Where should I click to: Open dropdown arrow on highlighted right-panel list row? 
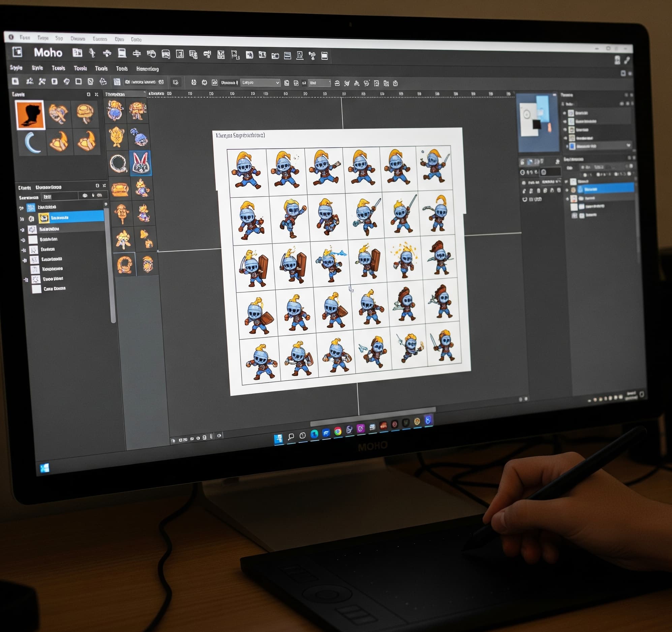(x=629, y=145)
